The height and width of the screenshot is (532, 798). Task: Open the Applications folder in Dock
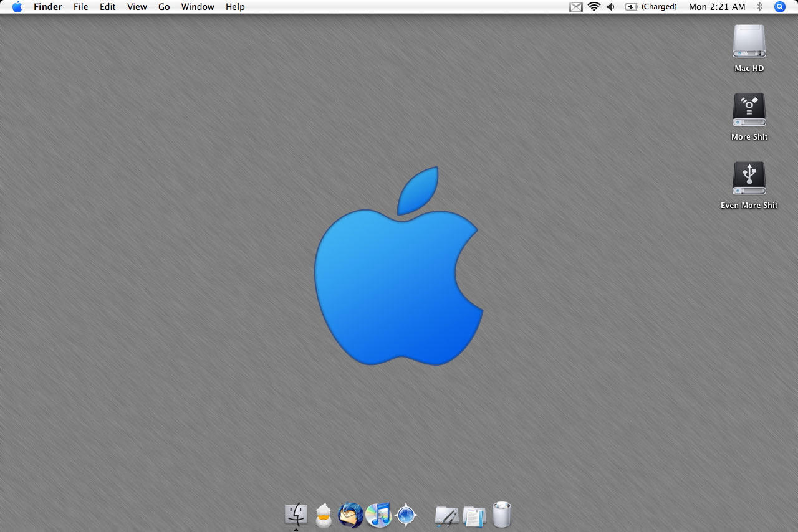pyautogui.click(x=446, y=516)
